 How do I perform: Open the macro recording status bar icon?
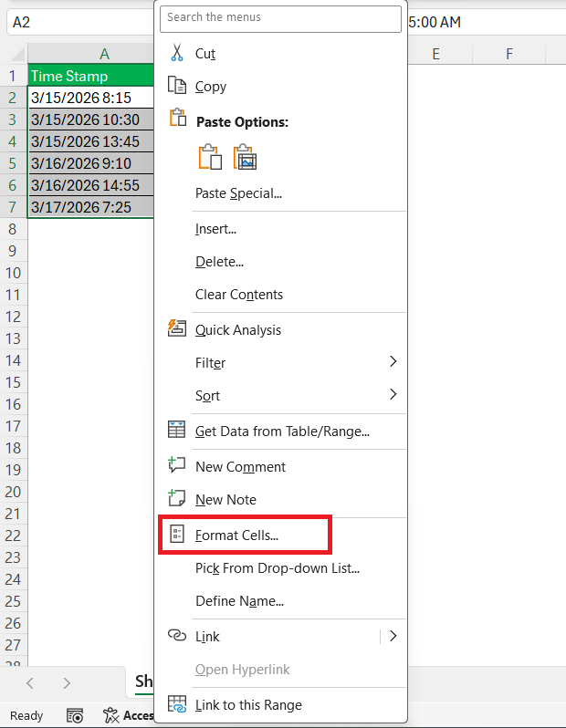(x=76, y=716)
